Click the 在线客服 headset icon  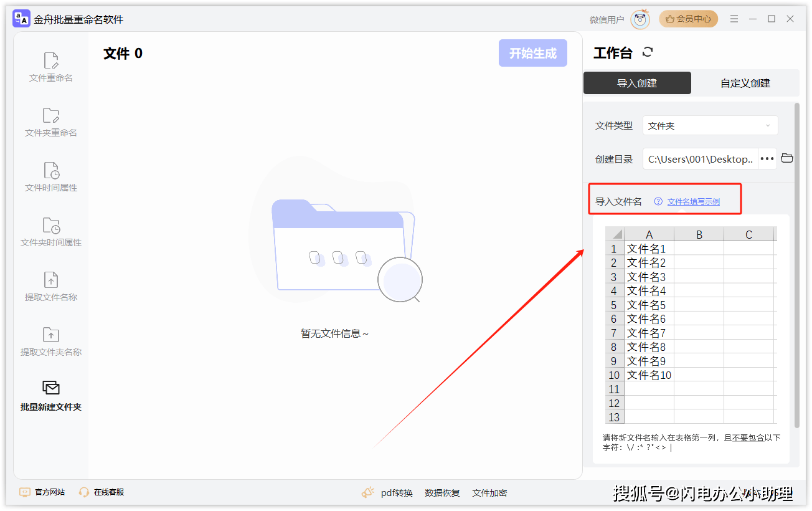click(84, 492)
